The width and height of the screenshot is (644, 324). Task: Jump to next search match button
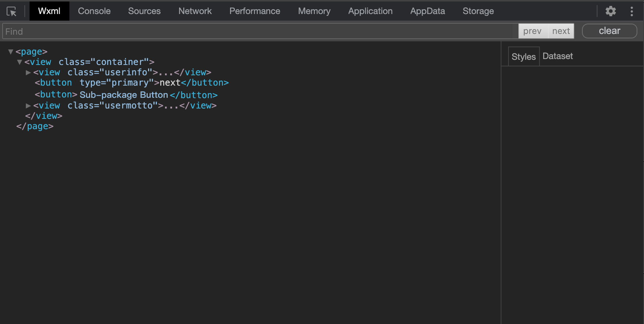click(561, 31)
